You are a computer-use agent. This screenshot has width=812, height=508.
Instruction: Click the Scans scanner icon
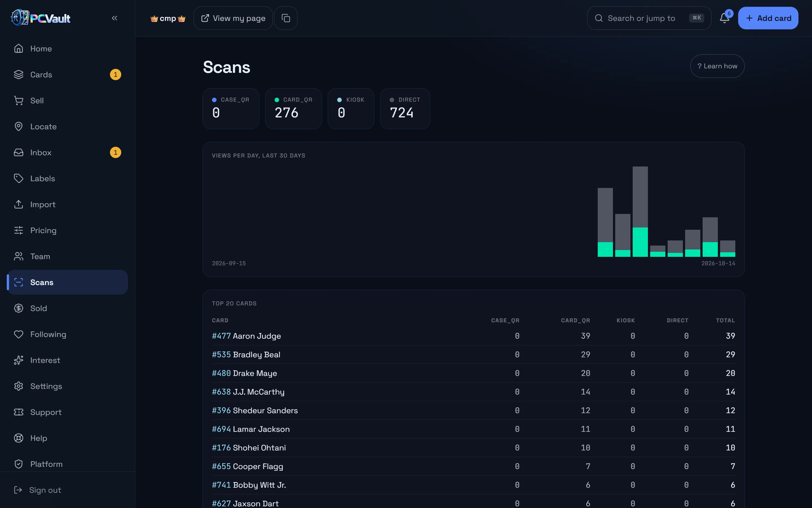(18, 282)
